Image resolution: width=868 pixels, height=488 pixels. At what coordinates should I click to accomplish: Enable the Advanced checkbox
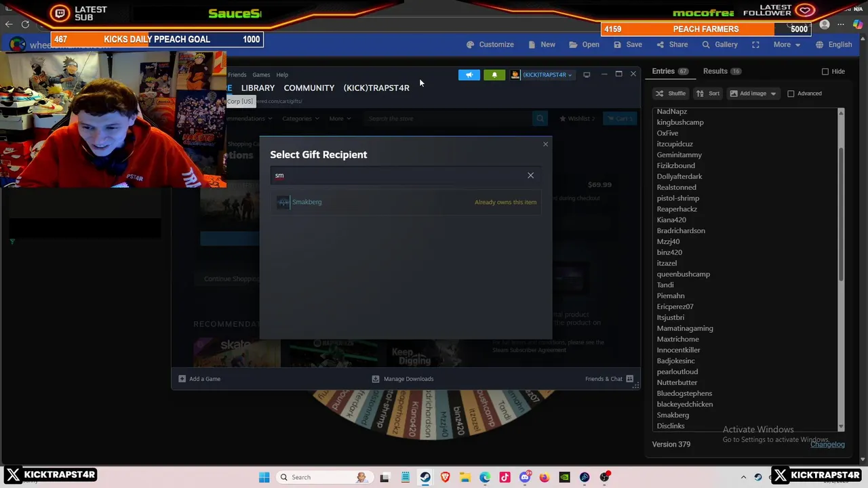point(791,94)
